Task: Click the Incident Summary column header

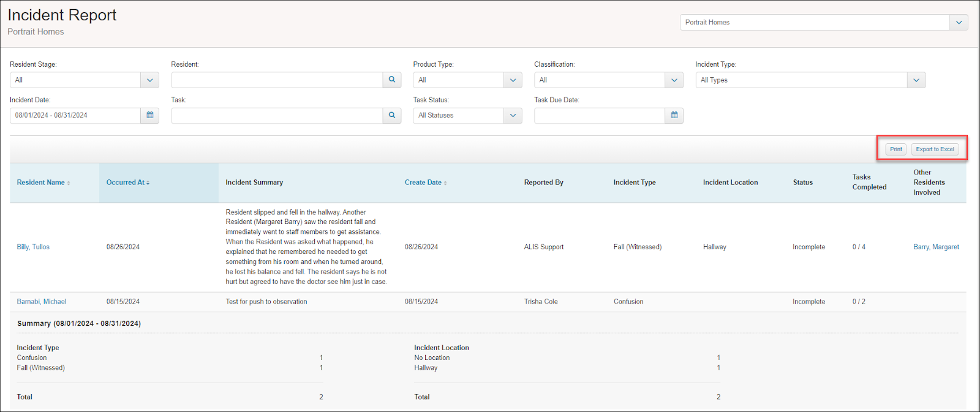Action: [254, 182]
